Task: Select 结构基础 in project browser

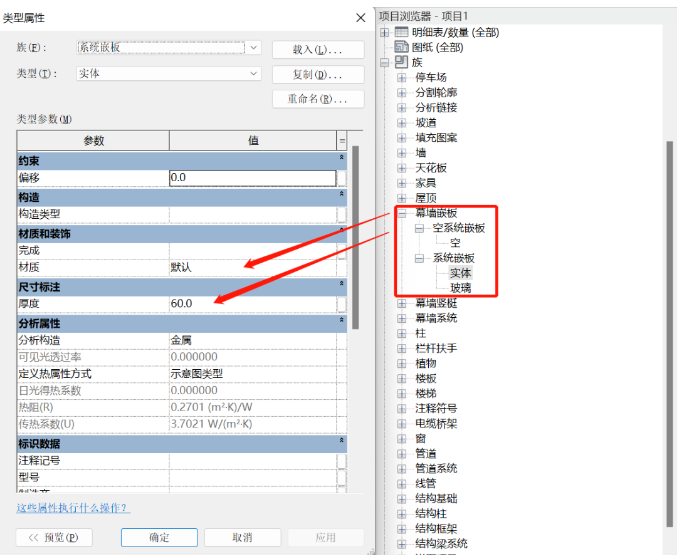Action: click(x=436, y=499)
